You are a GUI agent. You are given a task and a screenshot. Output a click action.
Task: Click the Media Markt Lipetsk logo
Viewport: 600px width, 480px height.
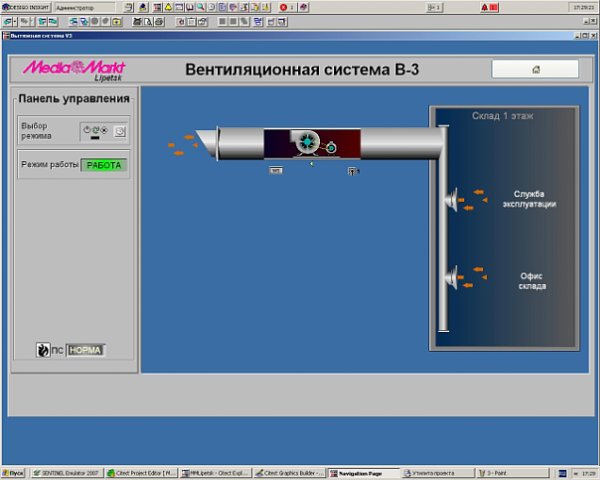pyautogui.click(x=82, y=70)
